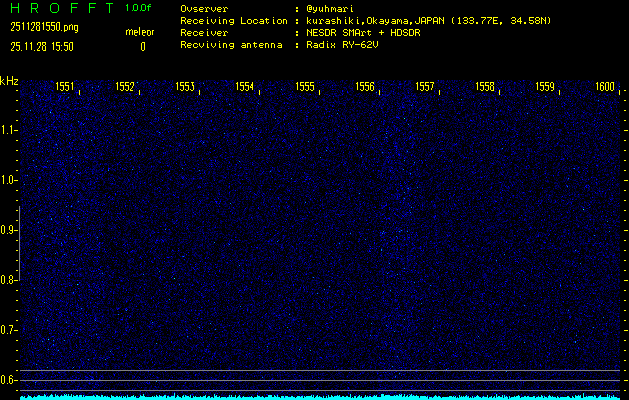Click the 1555 time marker
629x400 pixels.
305,87
